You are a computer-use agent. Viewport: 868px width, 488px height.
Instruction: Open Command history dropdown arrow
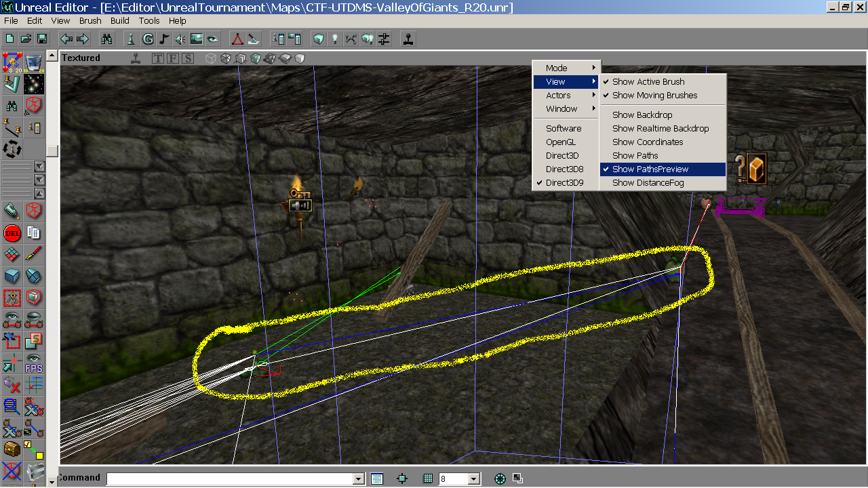[359, 479]
